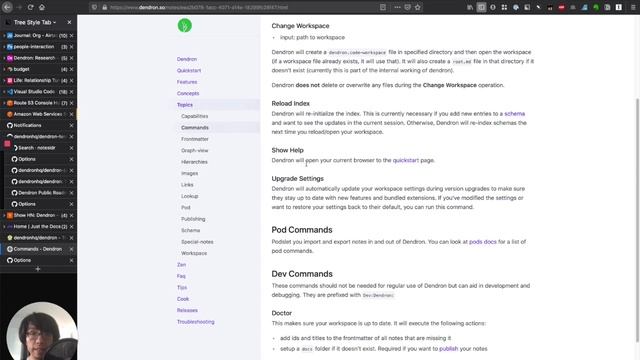Open the Dendron nav link
This screenshot has width=640, height=360.
(187, 59)
